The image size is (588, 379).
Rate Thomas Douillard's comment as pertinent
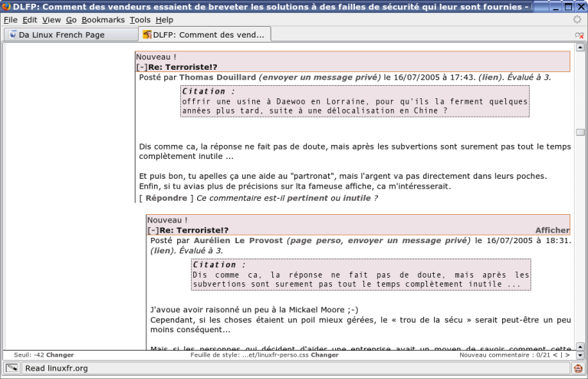(x=307, y=198)
